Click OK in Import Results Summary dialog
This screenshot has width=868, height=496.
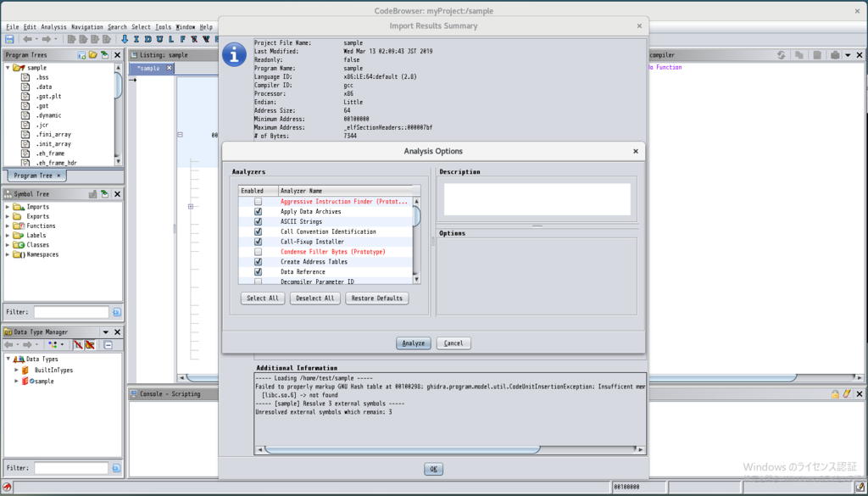click(433, 469)
